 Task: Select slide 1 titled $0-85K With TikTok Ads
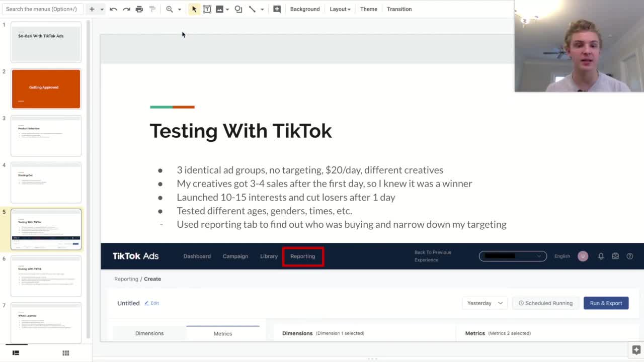click(x=46, y=42)
